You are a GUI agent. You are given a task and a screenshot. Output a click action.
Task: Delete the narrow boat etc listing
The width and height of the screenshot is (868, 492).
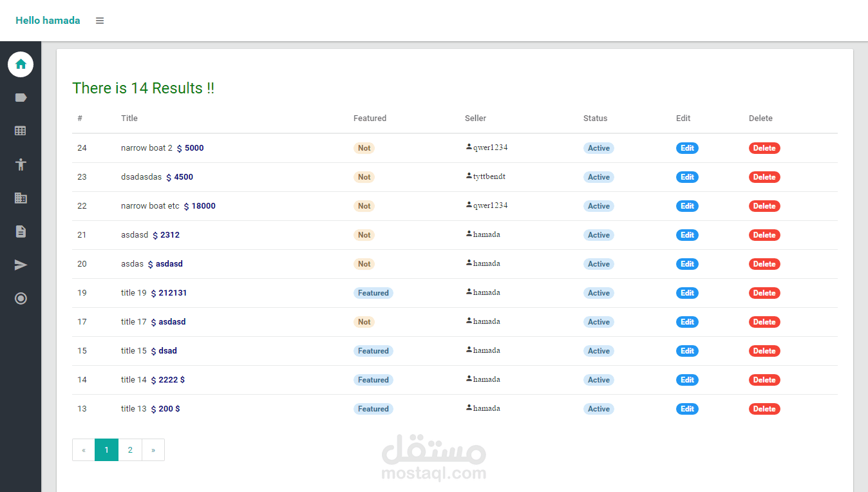click(764, 206)
